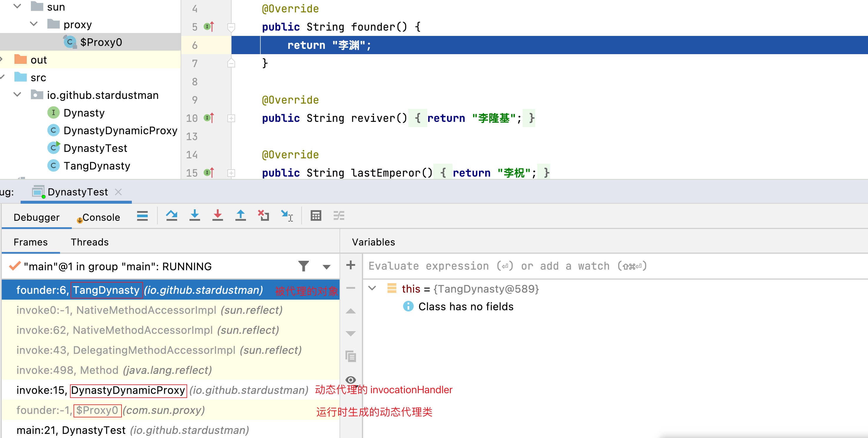868x438 pixels.
Task: Open the Evaluate Expression calculator icon
Action: [x=316, y=215]
